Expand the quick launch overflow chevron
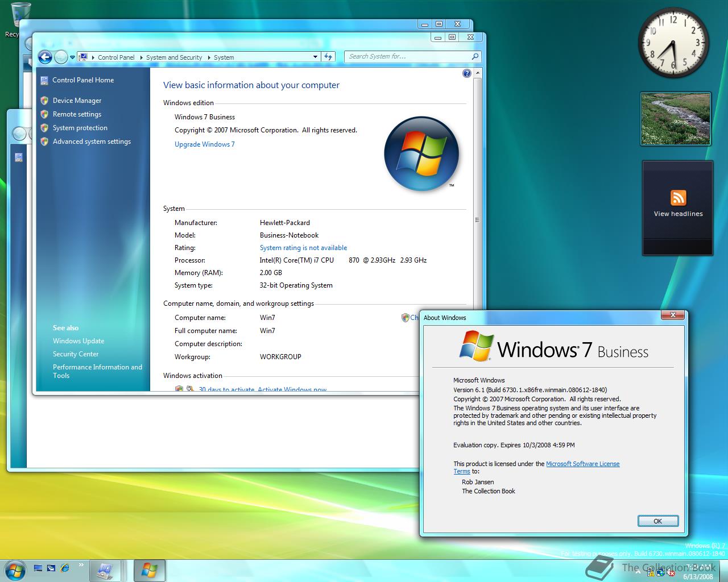728x582 pixels. coord(81,565)
